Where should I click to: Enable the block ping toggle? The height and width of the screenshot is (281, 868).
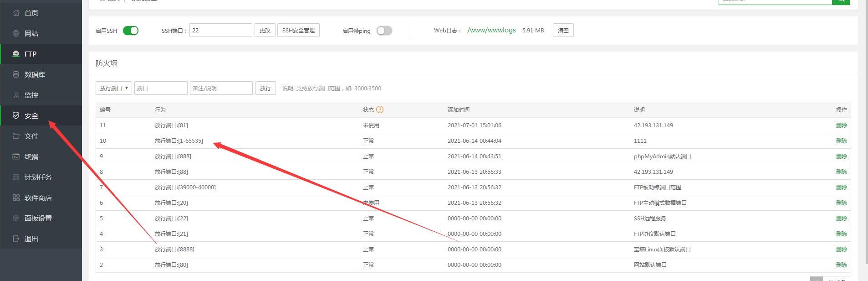point(384,31)
